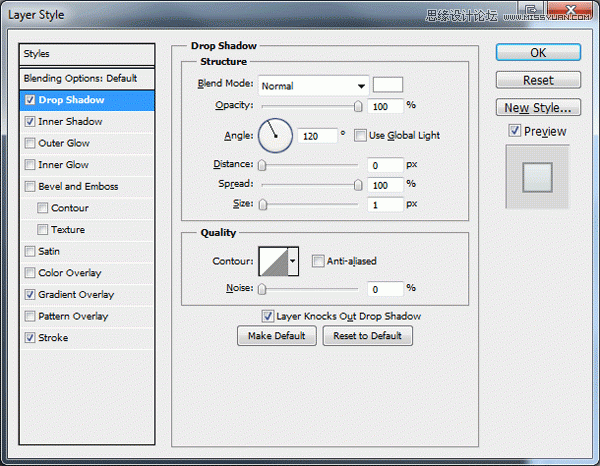The width and height of the screenshot is (600, 466).
Task: Click the Opacity slider handle
Action: pyautogui.click(x=358, y=106)
